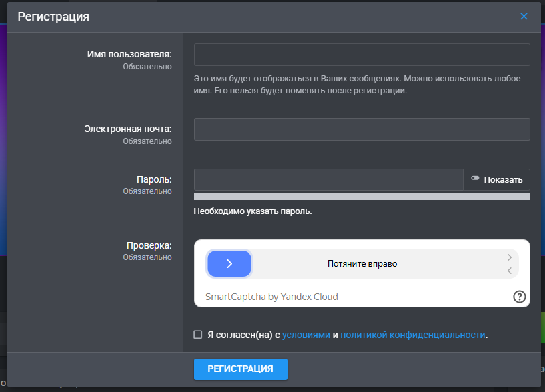This screenshot has width=545, height=392.
Task: Click the Проверка field label
Action: (x=149, y=245)
